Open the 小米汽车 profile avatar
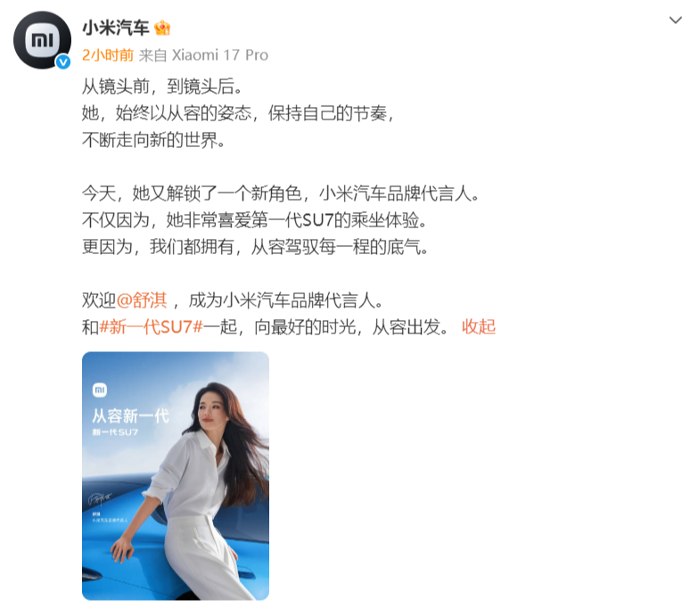Viewport: 682px width, 616px height. click(42, 40)
